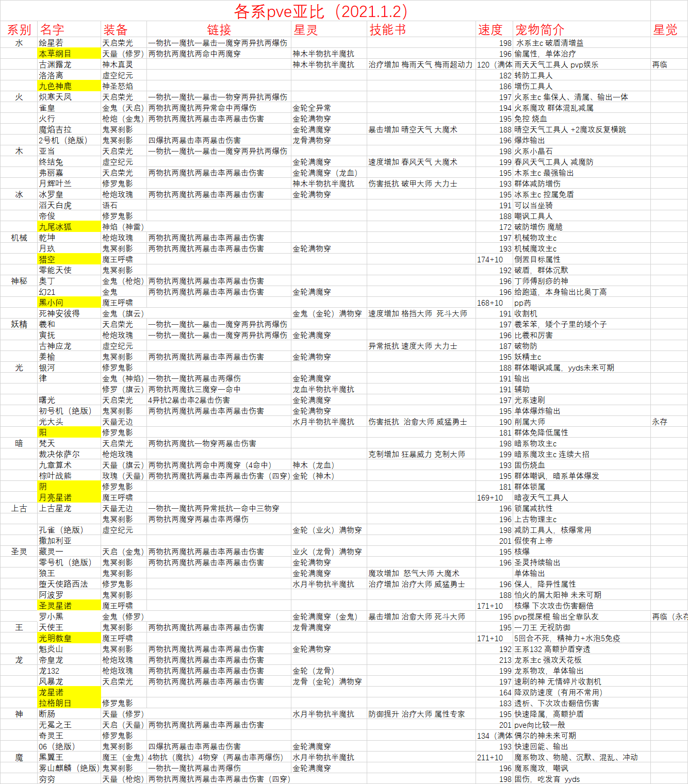The width and height of the screenshot is (688, 784).
Task: Select the yellow cell 月亮星诺
Action: 69,497
